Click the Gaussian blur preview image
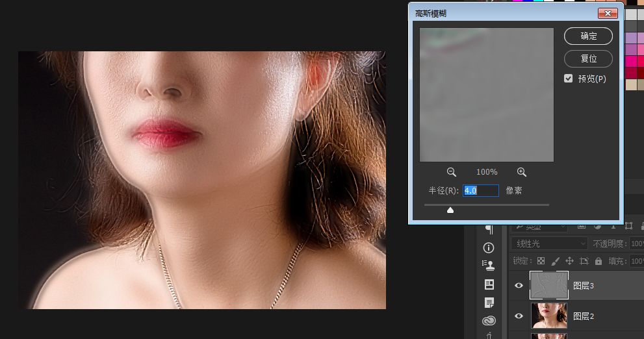The width and height of the screenshot is (644, 339). (486, 95)
